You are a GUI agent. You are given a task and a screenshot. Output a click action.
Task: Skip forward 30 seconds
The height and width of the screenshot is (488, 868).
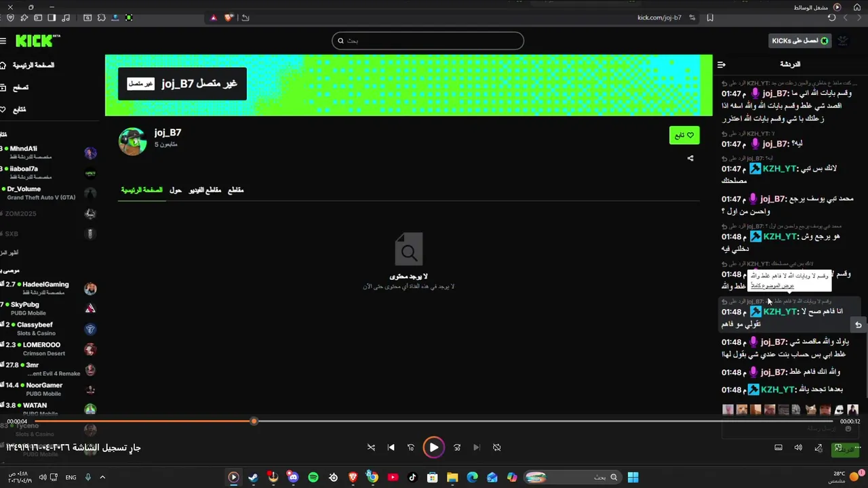(457, 447)
